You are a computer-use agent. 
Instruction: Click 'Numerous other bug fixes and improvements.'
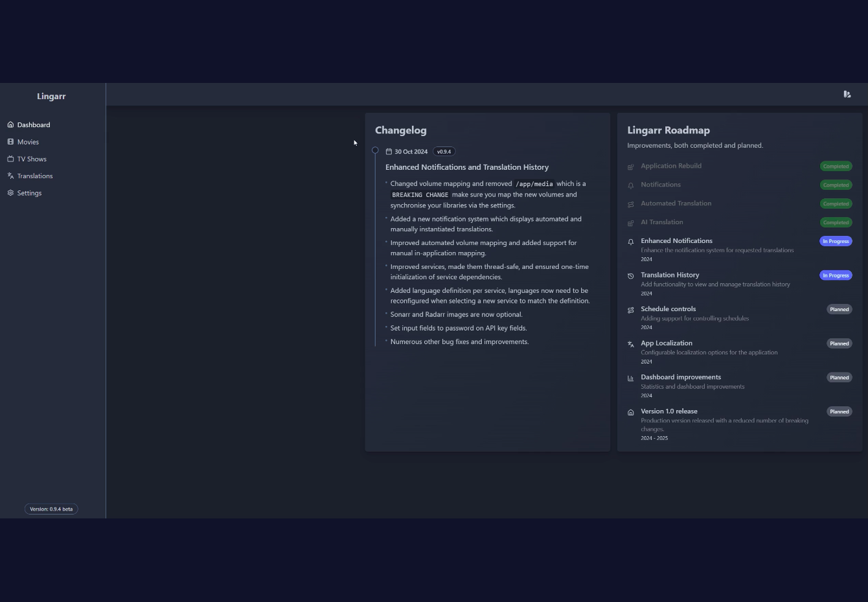coord(459,342)
